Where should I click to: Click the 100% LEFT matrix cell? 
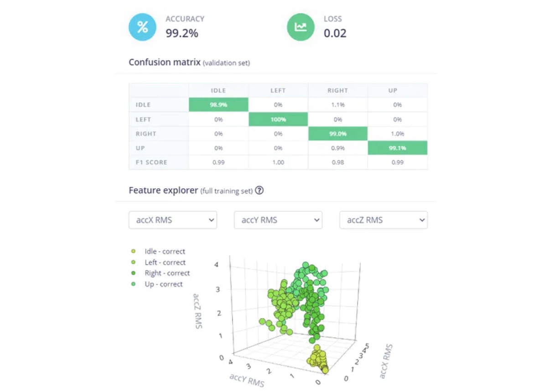pos(278,119)
